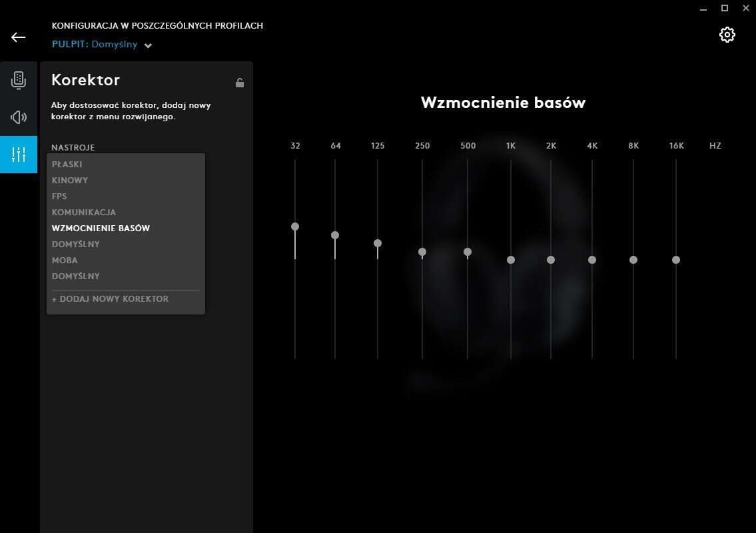Click the 125 Hz slider knob
Image resolution: width=756 pixels, height=533 pixels.
pos(378,243)
